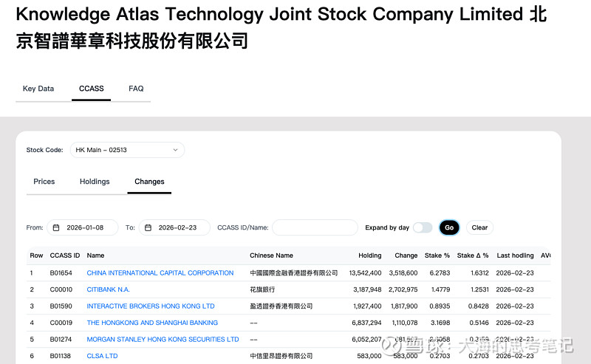
Task: Click the company title Knowledge Atlas Technology
Action: 281,27
